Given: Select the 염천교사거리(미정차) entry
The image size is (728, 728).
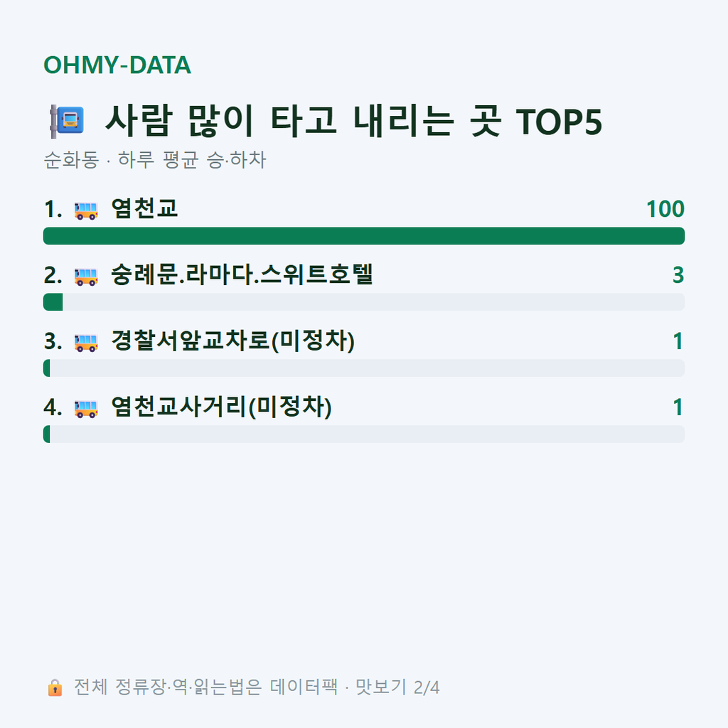Looking at the screenshot, I should pyautogui.click(x=222, y=407).
